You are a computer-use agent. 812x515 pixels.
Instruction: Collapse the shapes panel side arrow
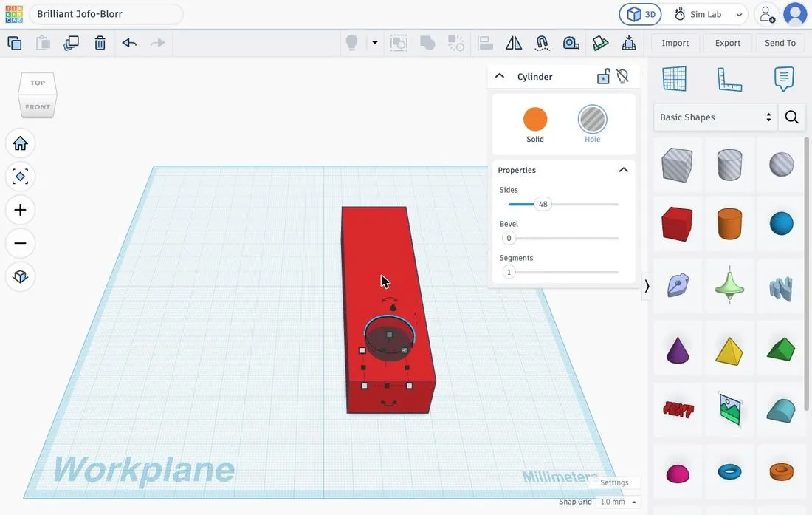(x=647, y=286)
